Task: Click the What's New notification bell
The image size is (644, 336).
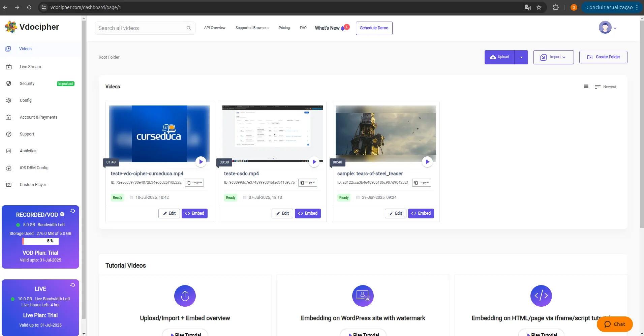Action: pos(343,28)
